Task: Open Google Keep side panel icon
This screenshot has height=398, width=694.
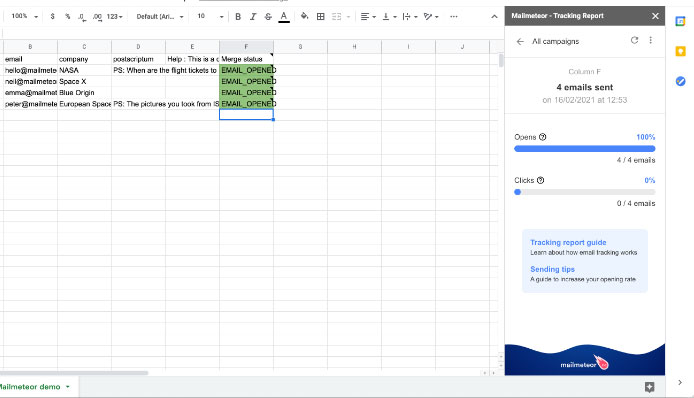Action: (x=680, y=51)
